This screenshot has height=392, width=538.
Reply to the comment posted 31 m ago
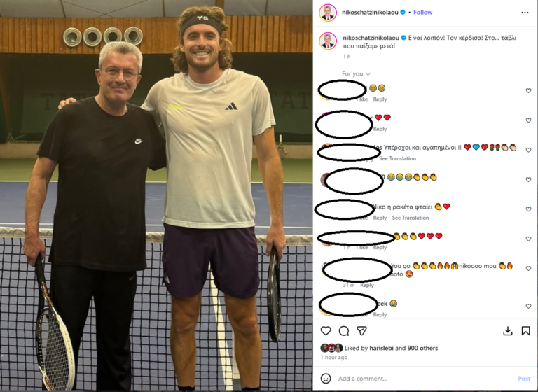(367, 285)
